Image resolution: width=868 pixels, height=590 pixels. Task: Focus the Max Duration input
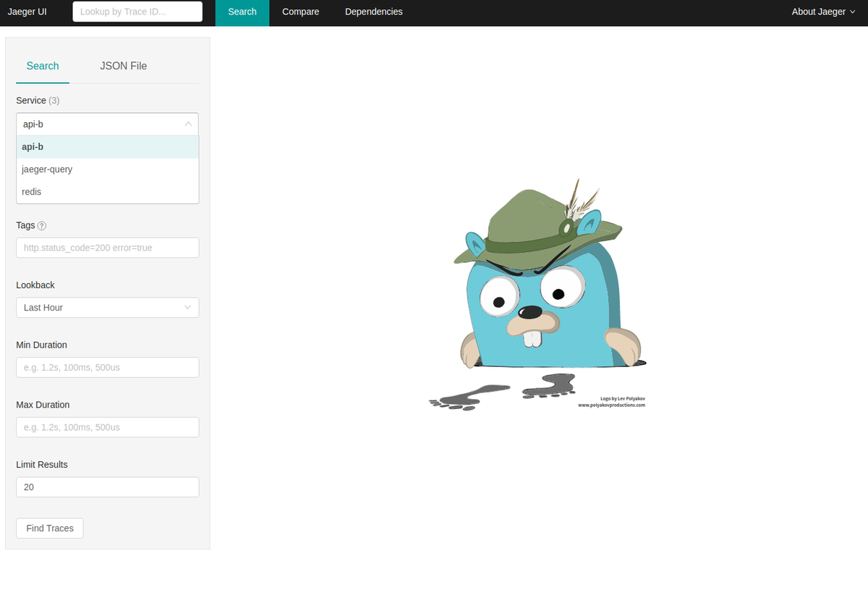(x=107, y=427)
